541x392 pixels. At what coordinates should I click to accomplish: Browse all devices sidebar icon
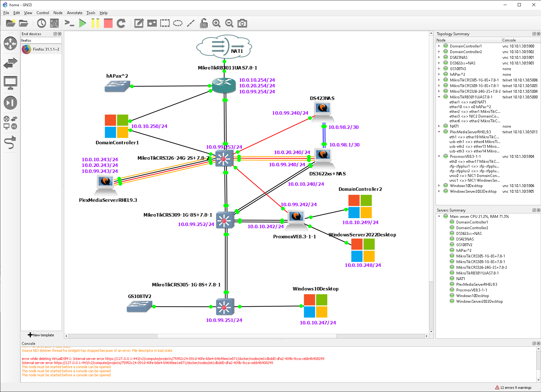[10, 123]
